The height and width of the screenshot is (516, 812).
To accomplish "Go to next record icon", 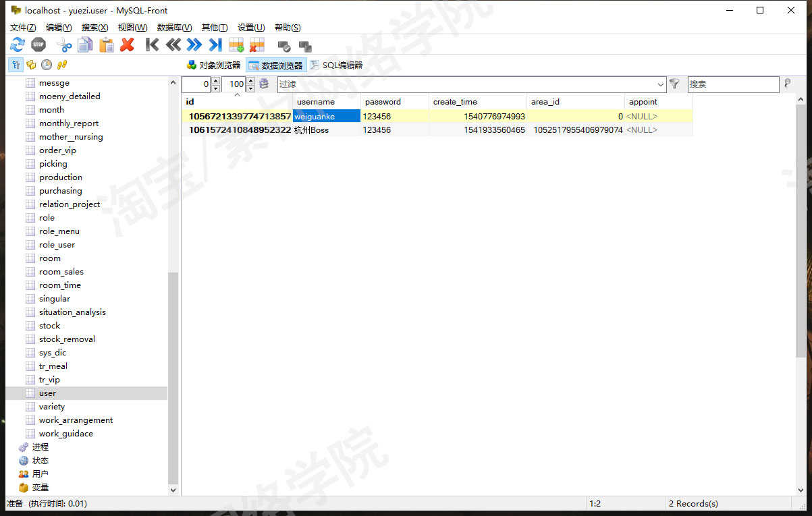I will point(194,45).
